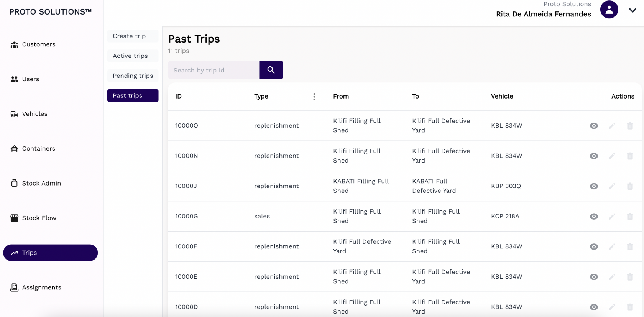Click the magnifier search button
The image size is (644, 317).
click(271, 70)
